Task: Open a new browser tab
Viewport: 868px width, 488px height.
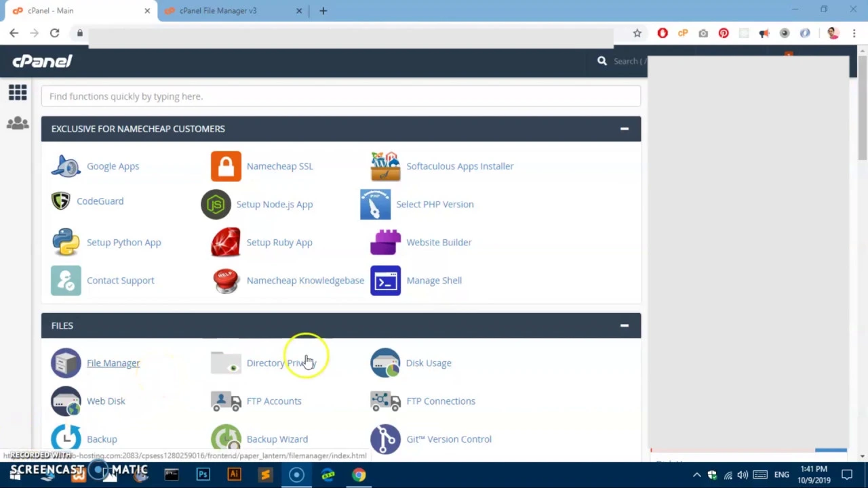Action: pos(323,11)
